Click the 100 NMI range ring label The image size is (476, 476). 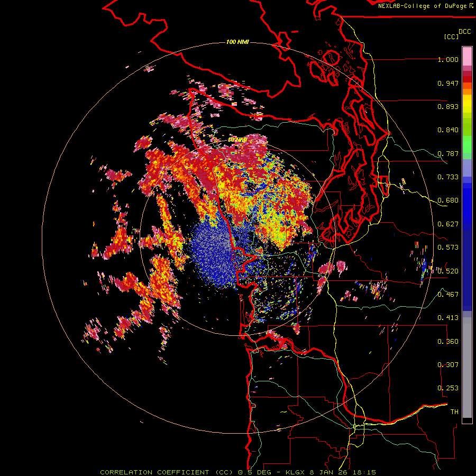(237, 42)
